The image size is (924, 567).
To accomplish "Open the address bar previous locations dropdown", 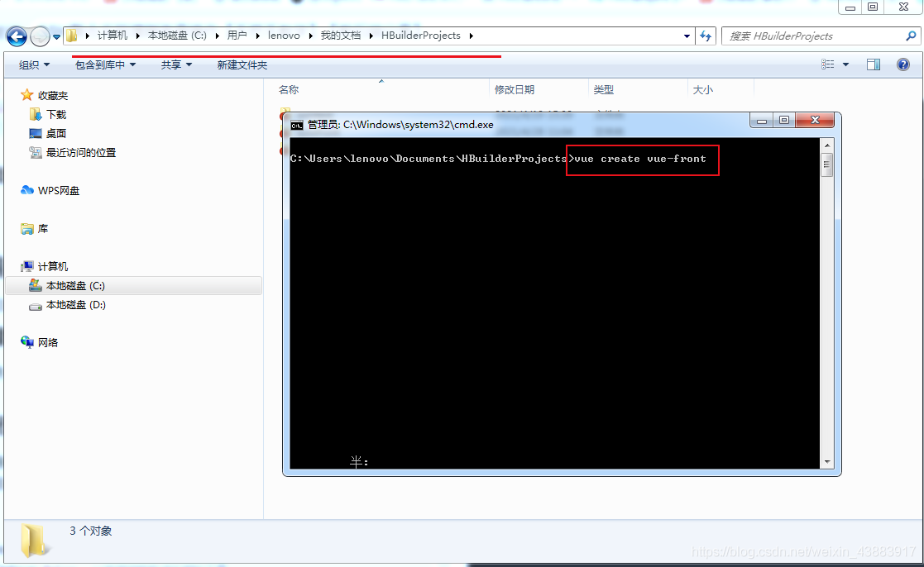I will (x=687, y=36).
